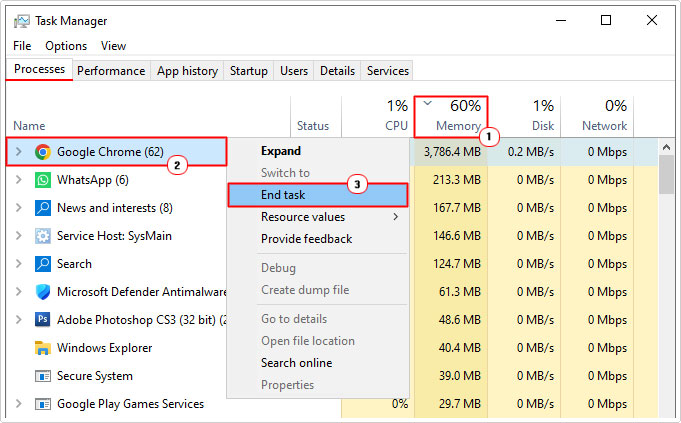
Task: Switch to the Users tab
Action: [294, 71]
